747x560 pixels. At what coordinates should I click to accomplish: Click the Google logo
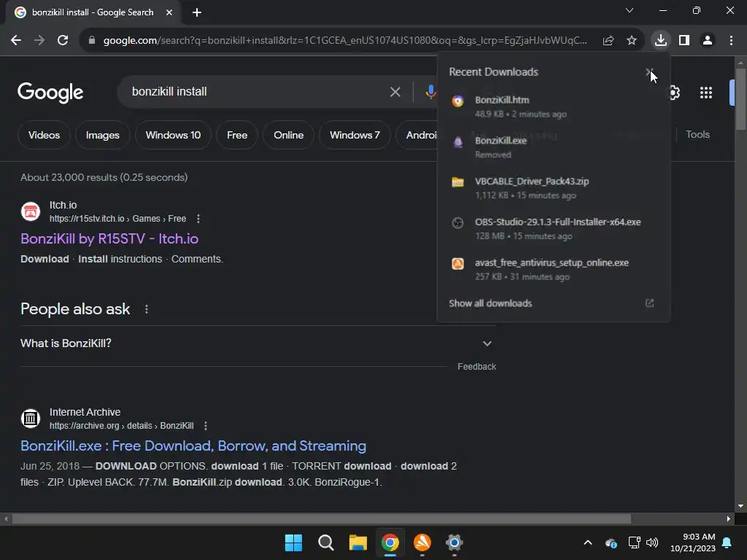click(x=50, y=93)
